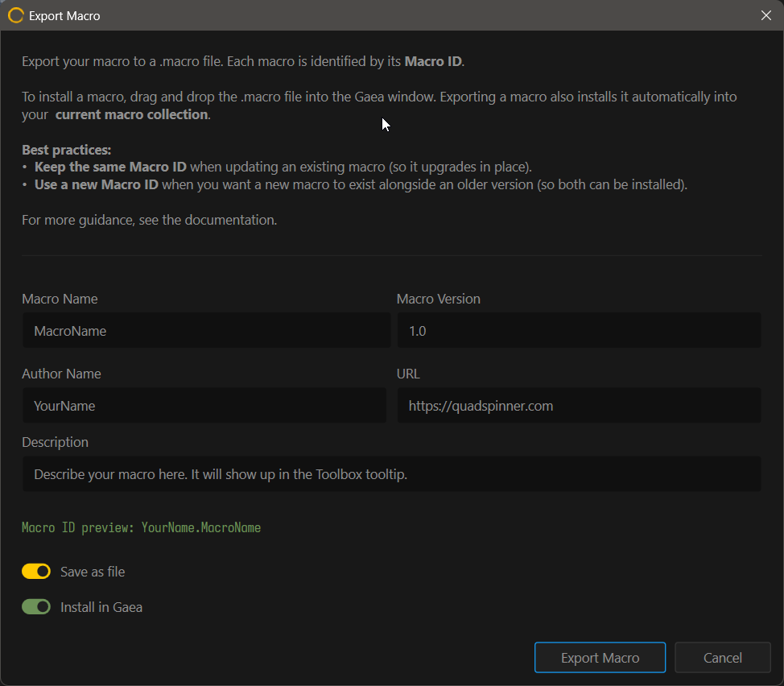
Task: Click the 'Best practices:' heading
Action: [67, 150]
